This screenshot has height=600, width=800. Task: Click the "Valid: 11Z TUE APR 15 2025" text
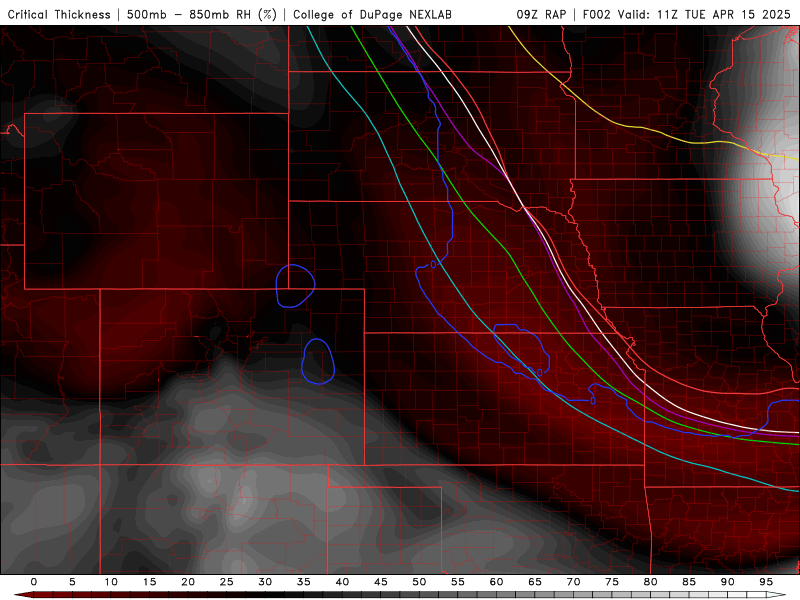(704, 14)
